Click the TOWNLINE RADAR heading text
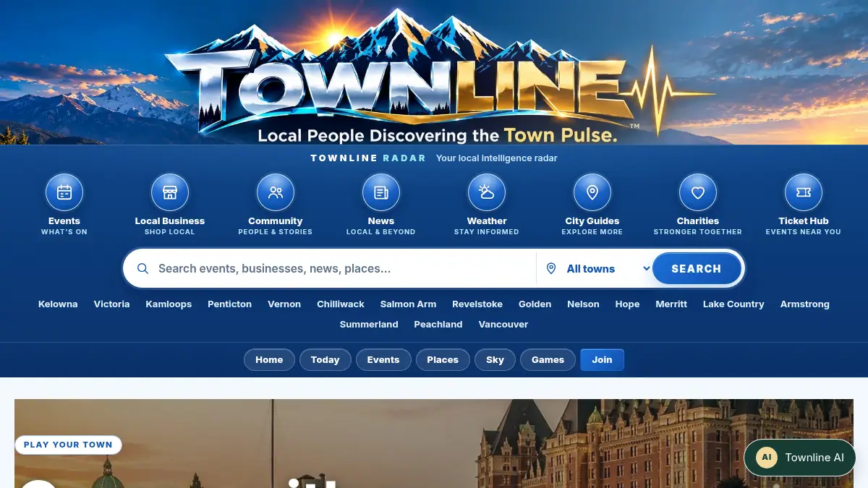Image resolution: width=868 pixels, height=488 pixels. (368, 158)
